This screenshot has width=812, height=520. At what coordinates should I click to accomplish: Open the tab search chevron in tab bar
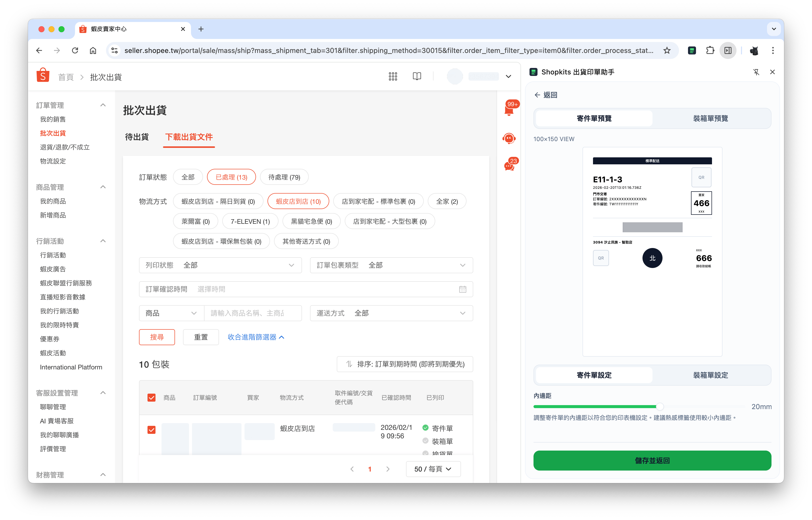[773, 29]
